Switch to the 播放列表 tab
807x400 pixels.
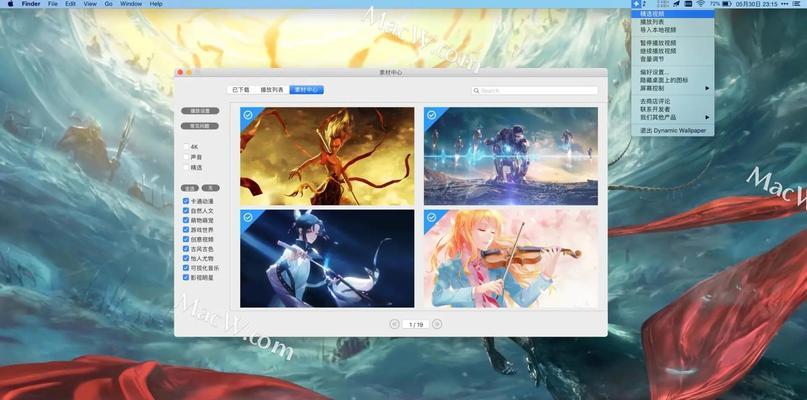pos(272,90)
